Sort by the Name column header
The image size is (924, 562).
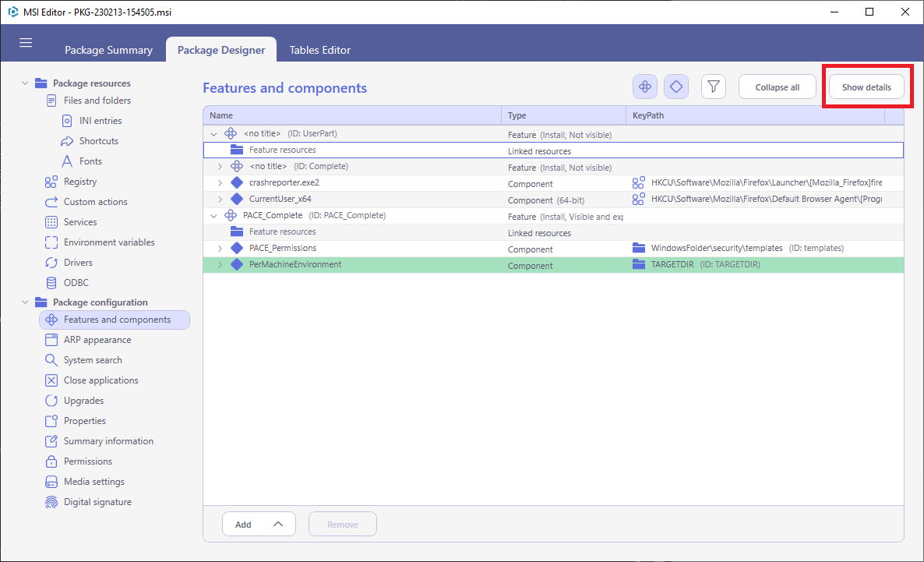[352, 115]
